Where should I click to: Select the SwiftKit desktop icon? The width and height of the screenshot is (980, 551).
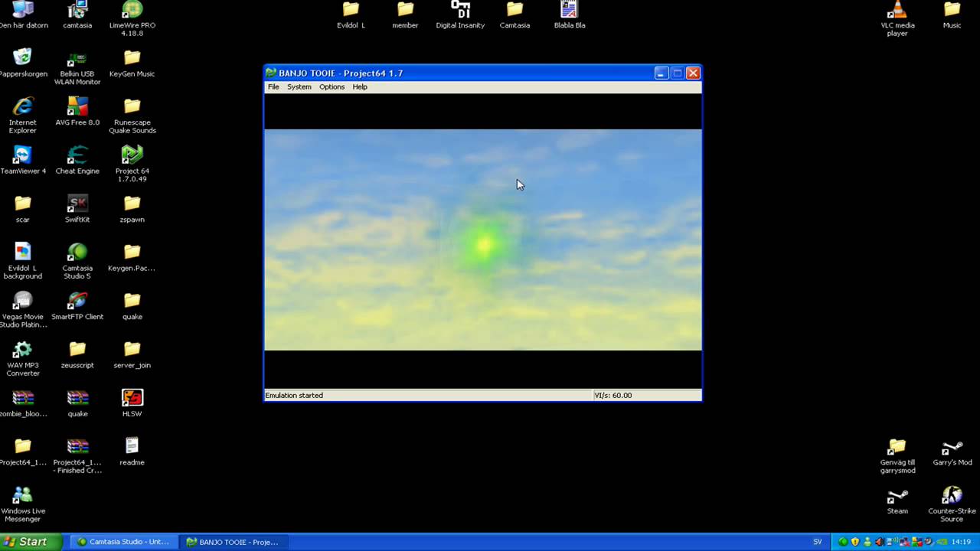77,208
